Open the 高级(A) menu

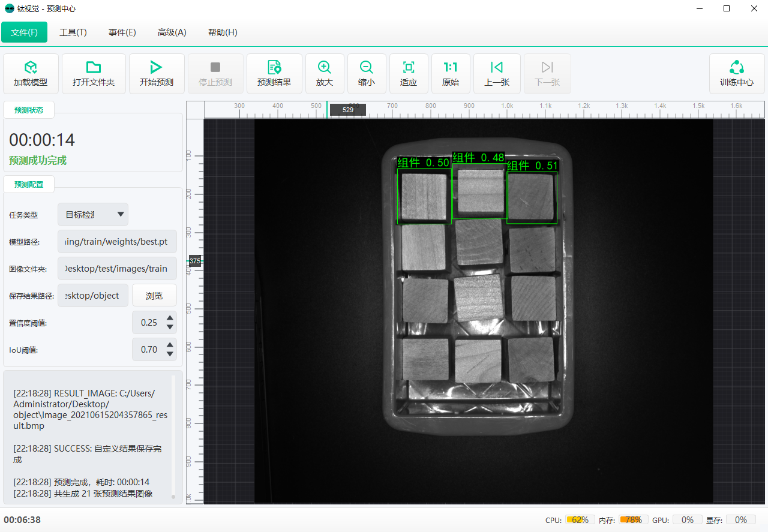[x=172, y=32]
